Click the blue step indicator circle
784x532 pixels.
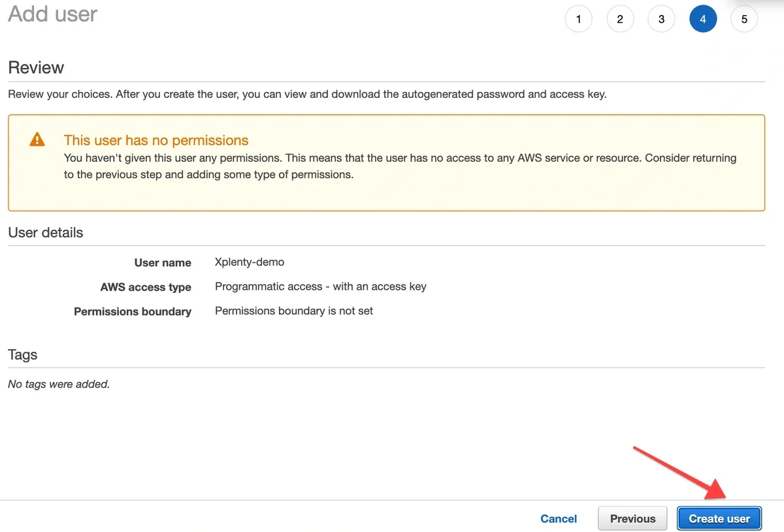(x=703, y=18)
